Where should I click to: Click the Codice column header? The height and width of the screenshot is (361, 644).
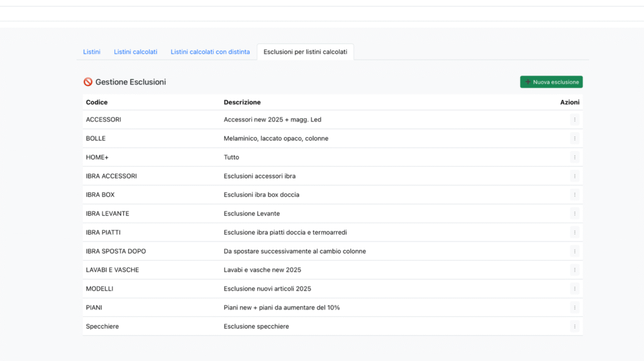97,102
